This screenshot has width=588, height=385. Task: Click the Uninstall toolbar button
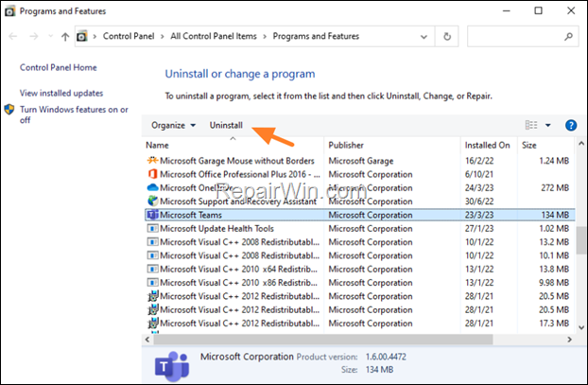coord(226,125)
